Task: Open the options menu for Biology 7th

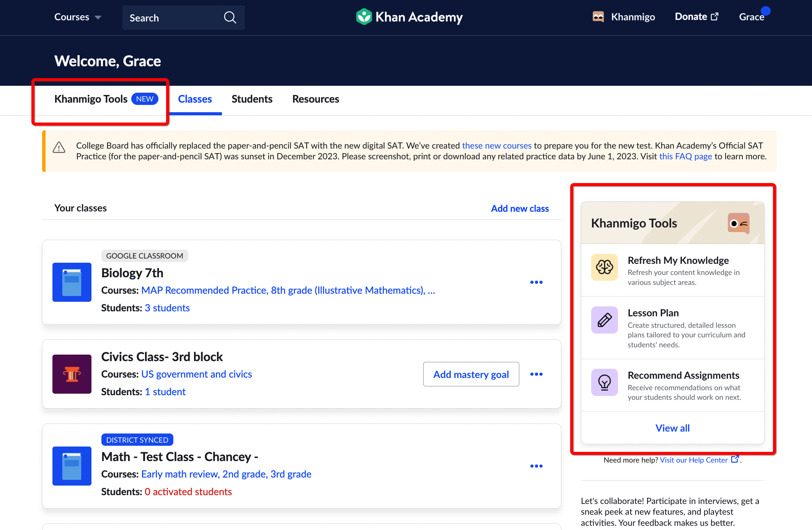Action: [x=536, y=282]
